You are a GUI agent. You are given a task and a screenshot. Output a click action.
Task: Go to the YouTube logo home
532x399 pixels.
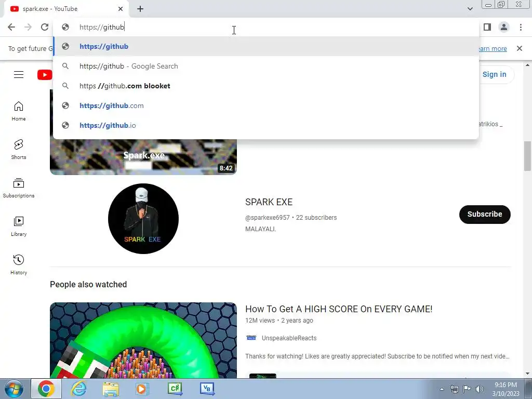[x=45, y=75]
